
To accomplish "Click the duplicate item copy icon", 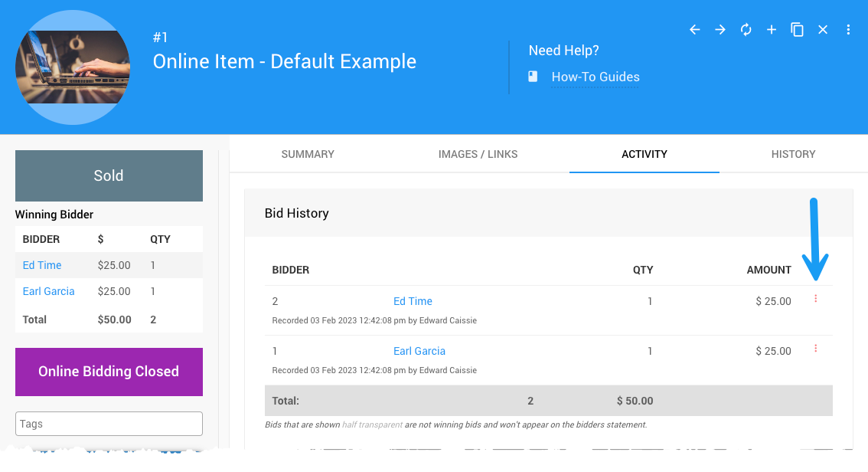I will (x=797, y=30).
